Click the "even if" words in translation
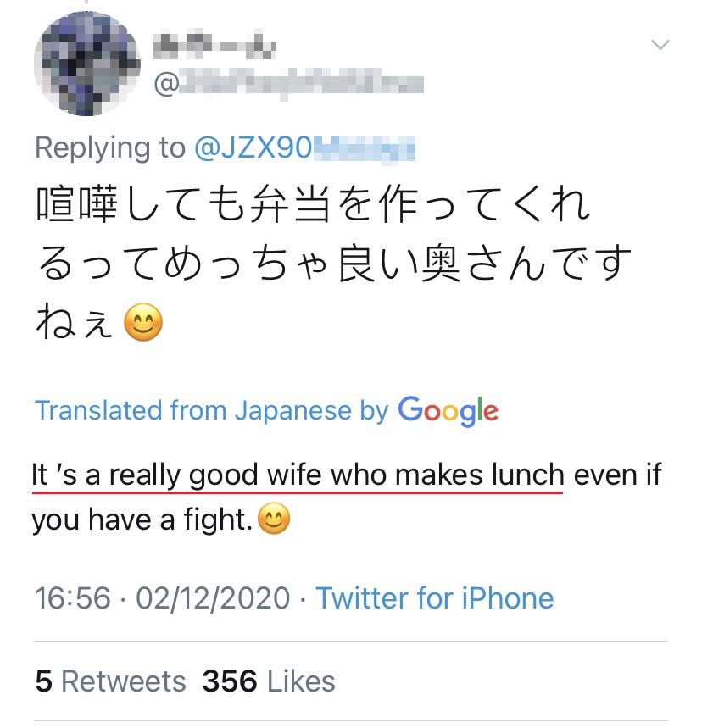This screenshot has height=728, width=702. 618,475
